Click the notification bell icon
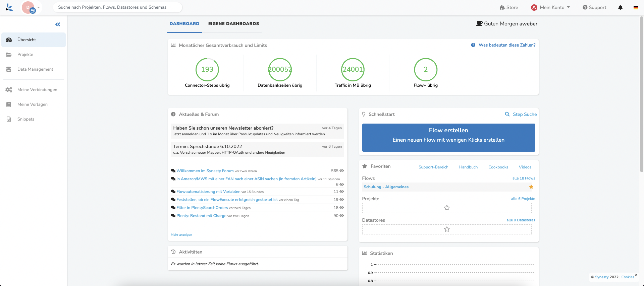 click(x=620, y=7)
